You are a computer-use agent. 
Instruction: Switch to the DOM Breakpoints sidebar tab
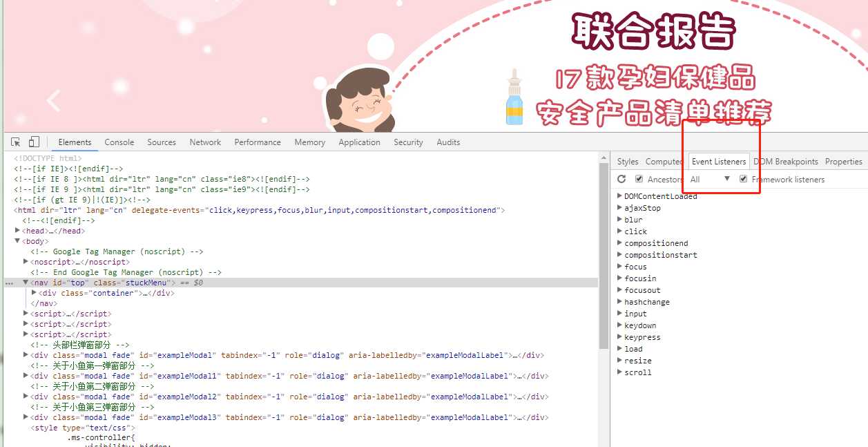(785, 162)
